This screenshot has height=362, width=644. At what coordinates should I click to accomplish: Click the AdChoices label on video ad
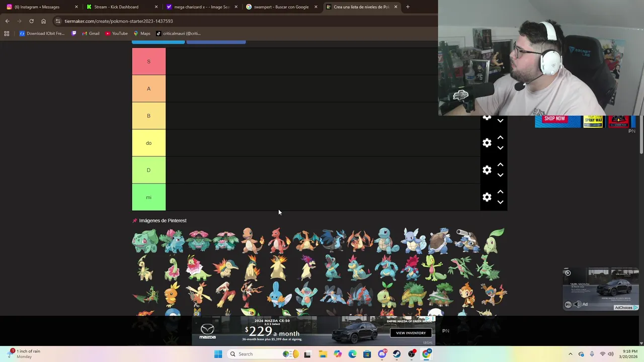click(x=626, y=308)
